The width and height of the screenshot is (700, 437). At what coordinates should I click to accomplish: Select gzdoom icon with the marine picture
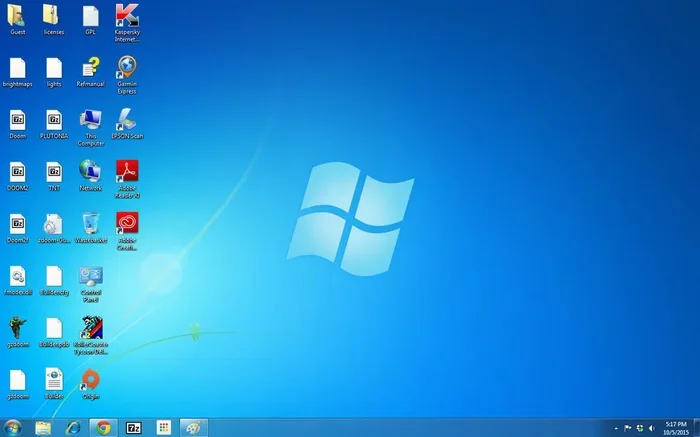pos(17,328)
